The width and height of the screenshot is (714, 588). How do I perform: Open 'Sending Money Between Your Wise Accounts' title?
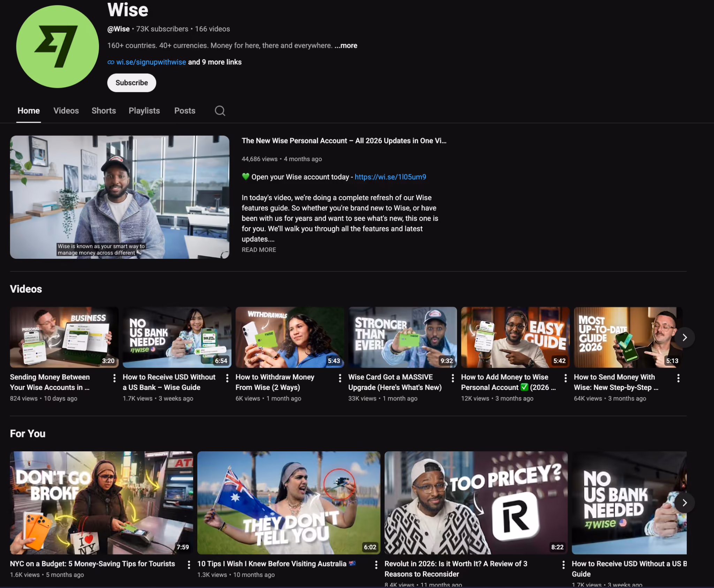click(50, 382)
